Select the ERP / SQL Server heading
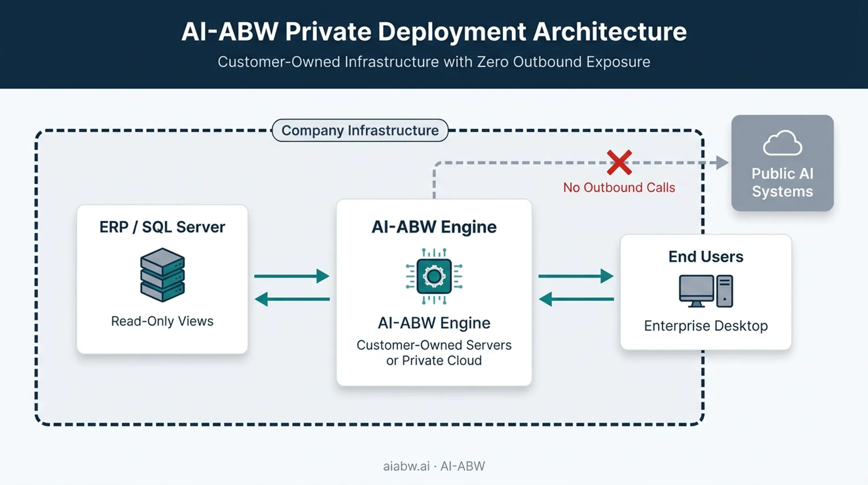Image resolution: width=868 pixels, height=485 pixels. point(162,227)
